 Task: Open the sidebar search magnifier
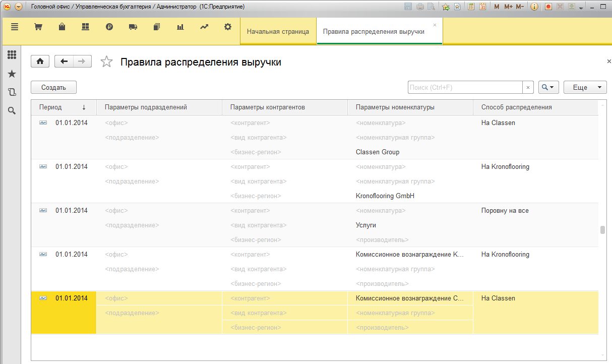(12, 111)
